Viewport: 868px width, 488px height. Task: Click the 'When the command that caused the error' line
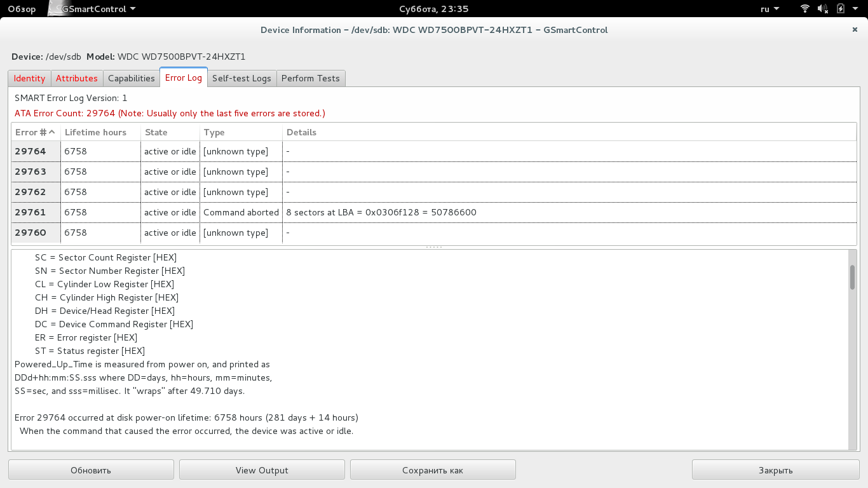[186, 431]
